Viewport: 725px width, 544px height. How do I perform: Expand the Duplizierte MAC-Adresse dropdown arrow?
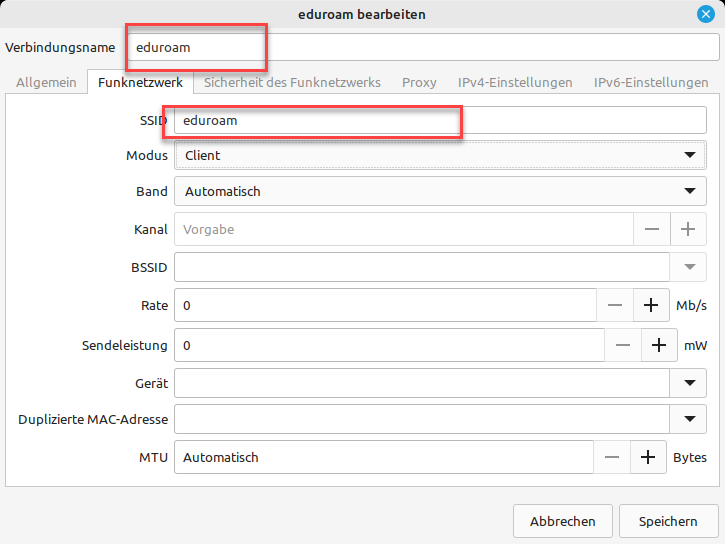(688, 419)
